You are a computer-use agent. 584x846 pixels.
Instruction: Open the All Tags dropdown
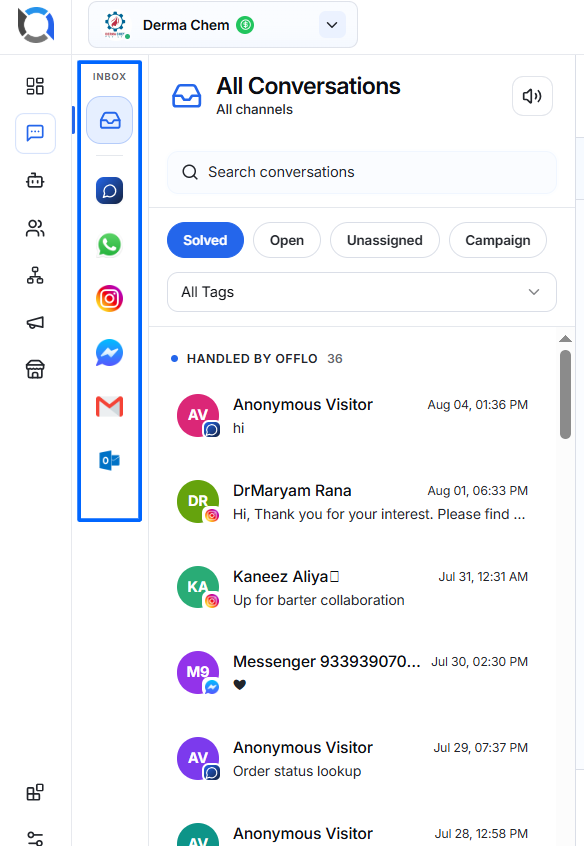point(362,292)
